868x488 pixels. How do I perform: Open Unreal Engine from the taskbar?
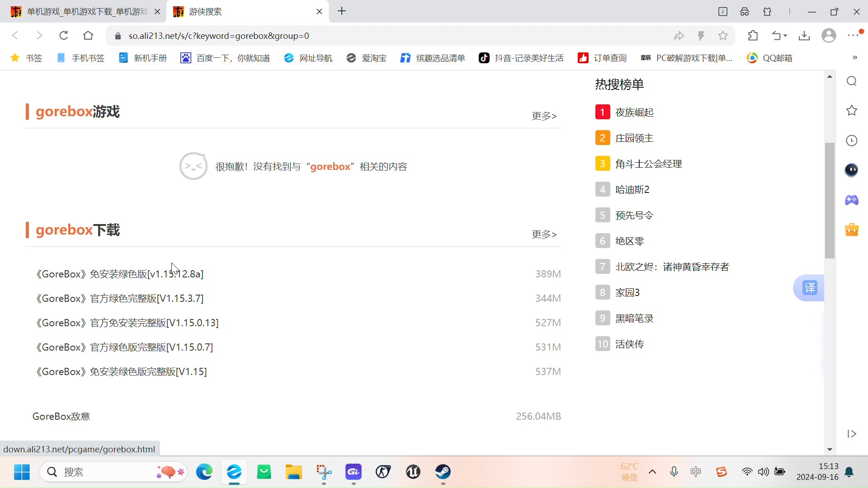pyautogui.click(x=413, y=472)
